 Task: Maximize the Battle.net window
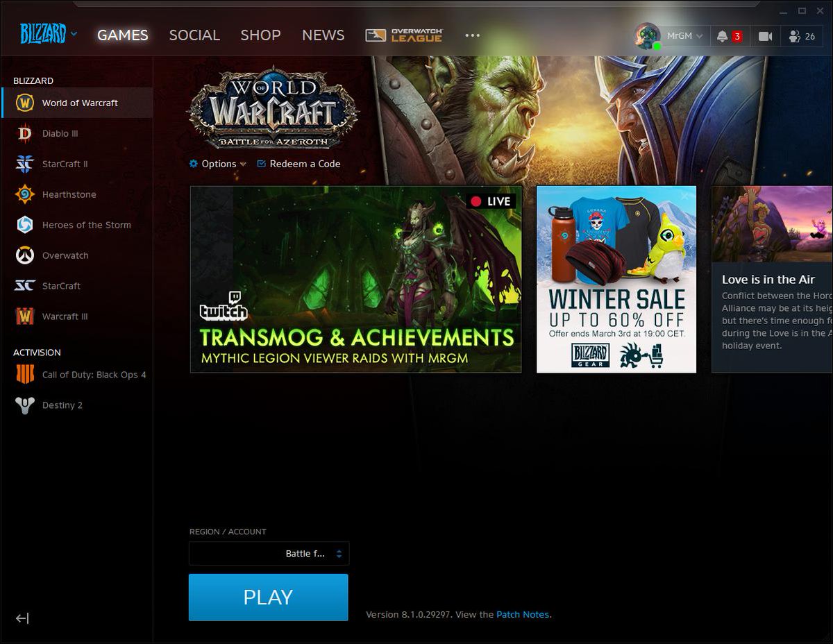pos(802,10)
